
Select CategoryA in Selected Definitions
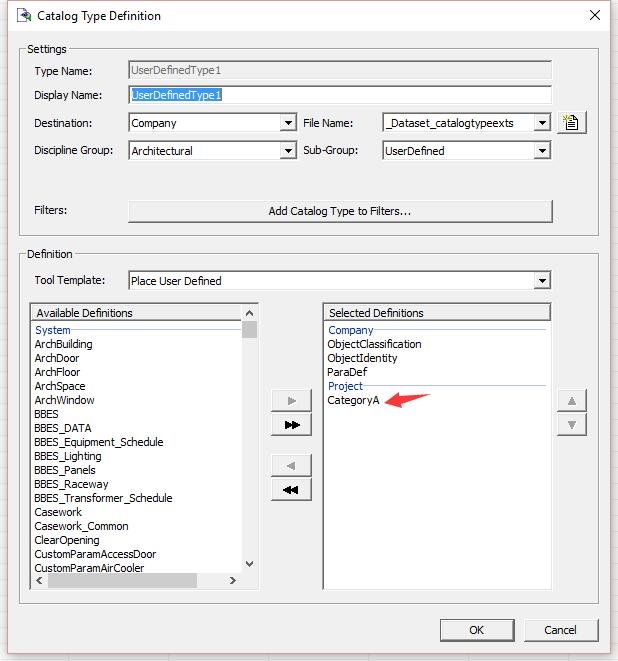pyautogui.click(x=353, y=400)
